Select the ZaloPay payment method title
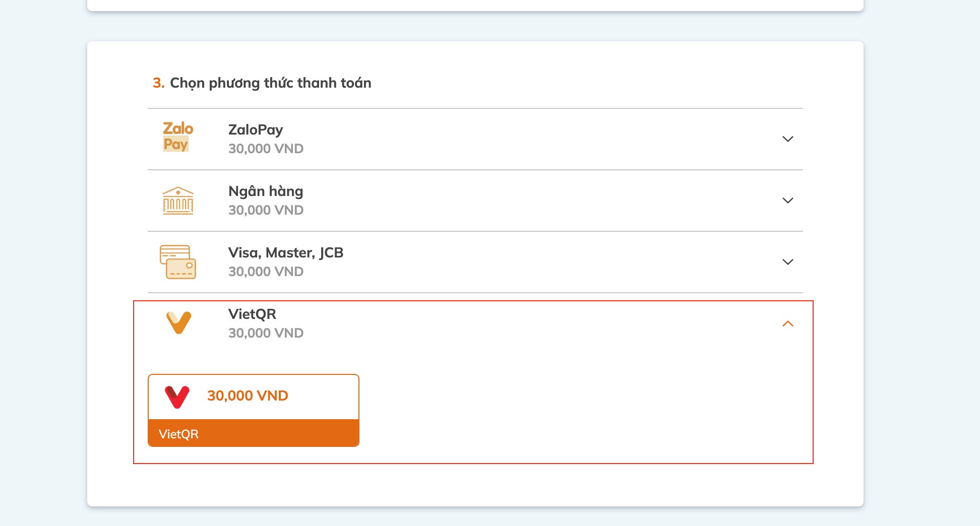Image resolution: width=980 pixels, height=526 pixels. (x=256, y=130)
